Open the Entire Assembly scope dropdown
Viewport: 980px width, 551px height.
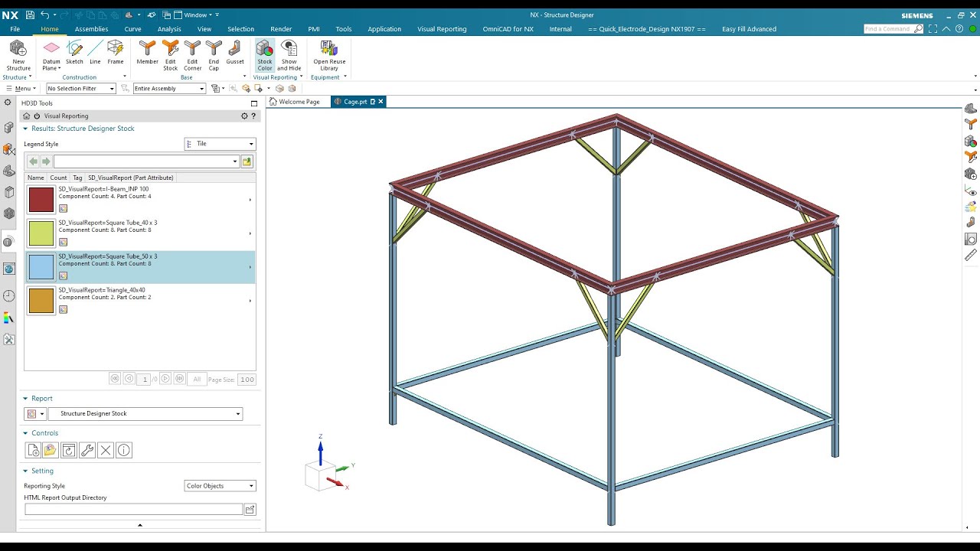coord(169,89)
